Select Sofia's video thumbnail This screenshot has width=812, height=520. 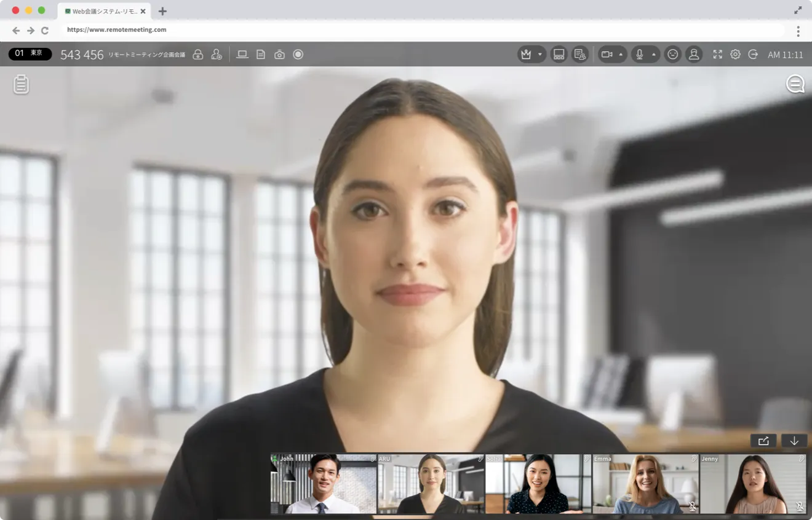click(x=538, y=484)
